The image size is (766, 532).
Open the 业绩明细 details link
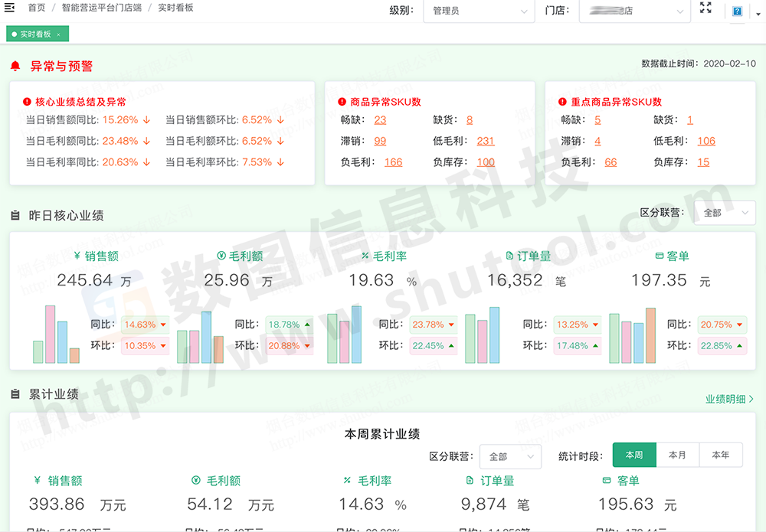pyautogui.click(x=729, y=399)
